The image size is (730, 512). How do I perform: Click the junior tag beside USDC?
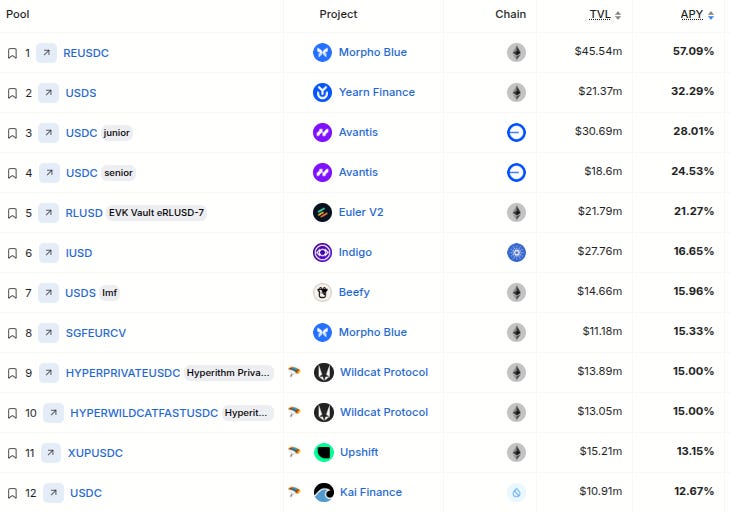tap(116, 133)
